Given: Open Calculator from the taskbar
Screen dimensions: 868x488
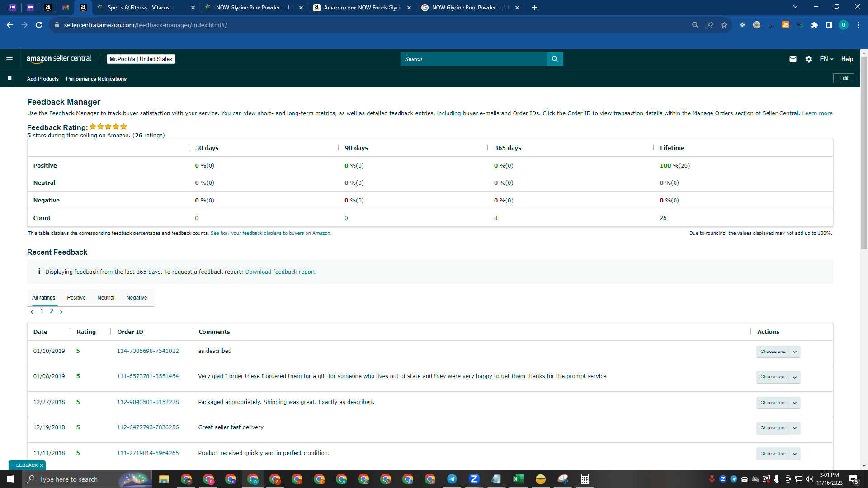Looking at the screenshot, I should 585,479.
